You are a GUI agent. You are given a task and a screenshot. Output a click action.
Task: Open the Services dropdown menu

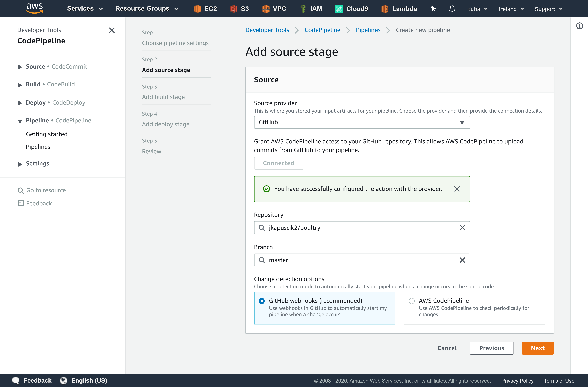click(x=85, y=9)
